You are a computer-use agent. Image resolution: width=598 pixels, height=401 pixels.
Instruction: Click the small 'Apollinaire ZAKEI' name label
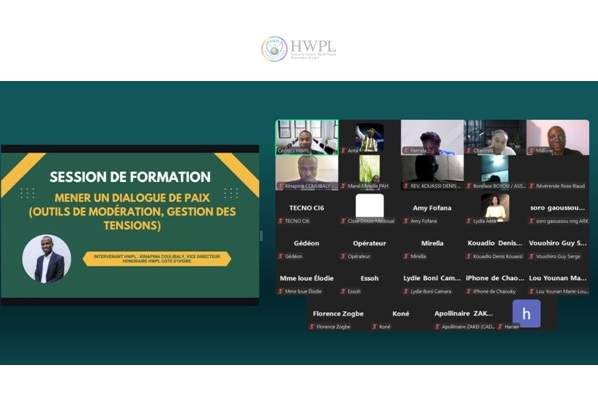tap(468, 327)
